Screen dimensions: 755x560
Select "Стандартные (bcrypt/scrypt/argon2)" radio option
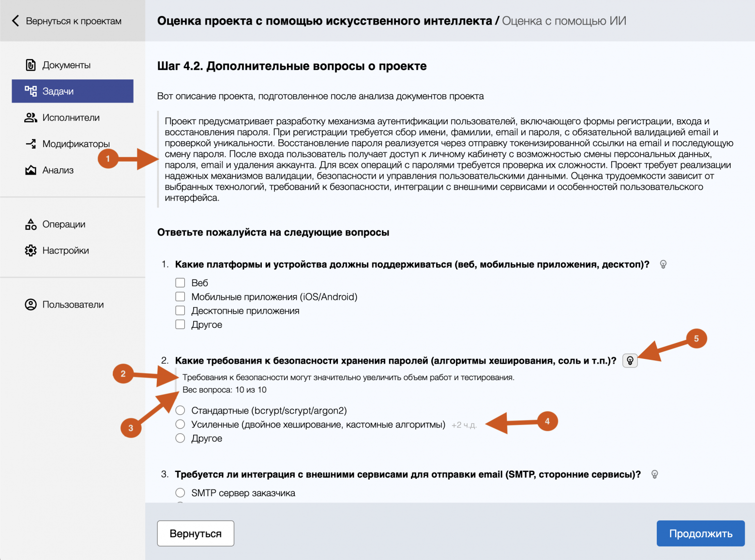180,411
